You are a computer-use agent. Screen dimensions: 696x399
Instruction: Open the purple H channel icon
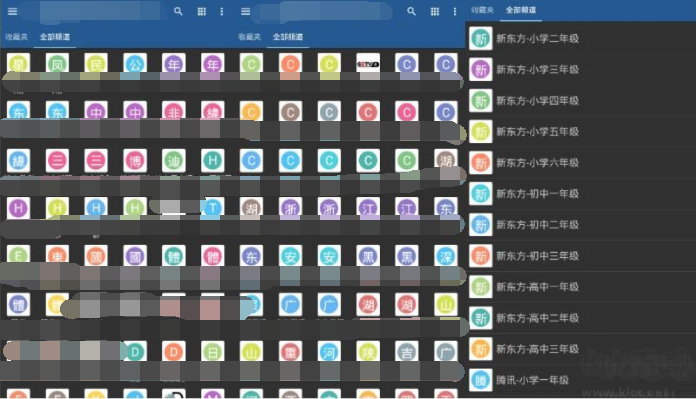(x=19, y=208)
